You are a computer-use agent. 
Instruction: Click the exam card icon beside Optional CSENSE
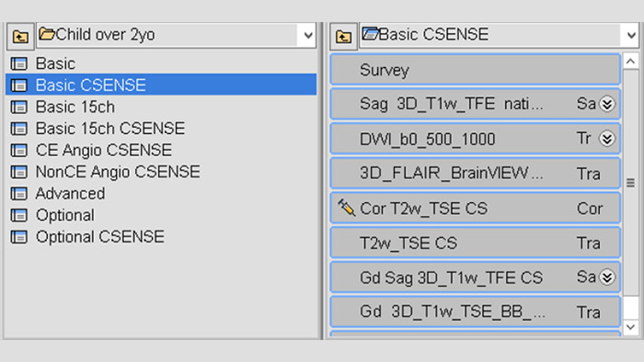point(19,237)
